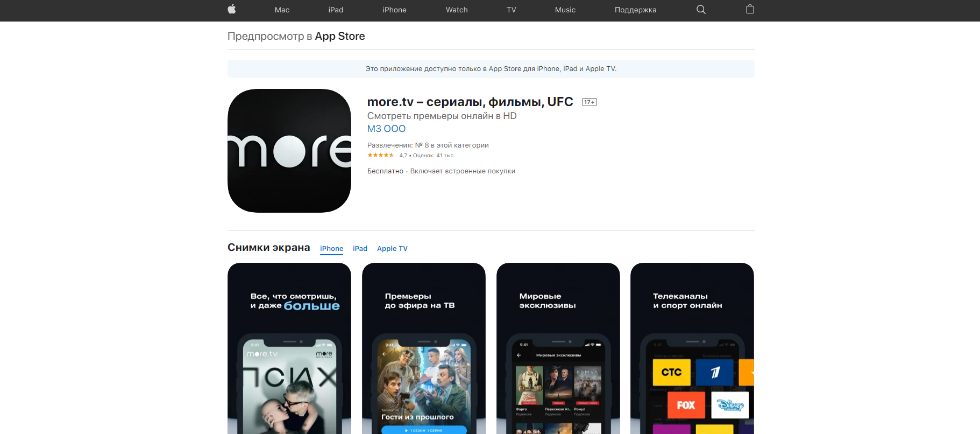Click the 17+ age rating badge
This screenshot has width=980, height=434.
(590, 102)
